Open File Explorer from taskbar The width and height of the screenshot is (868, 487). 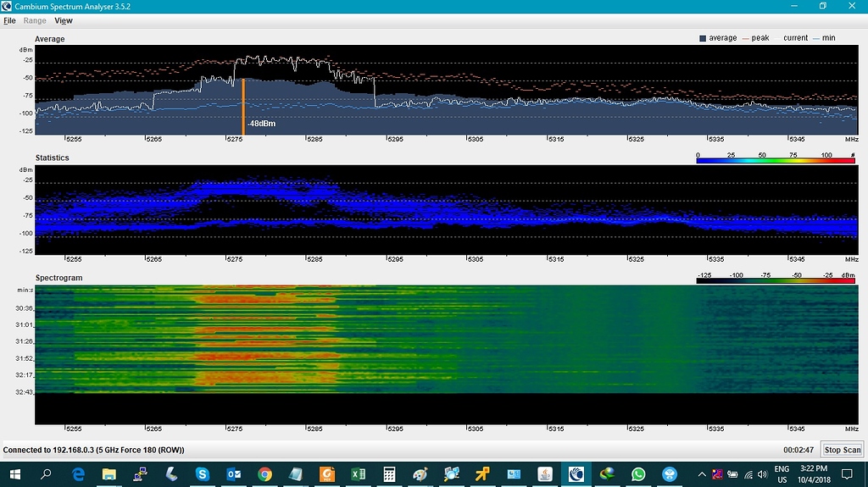point(108,474)
